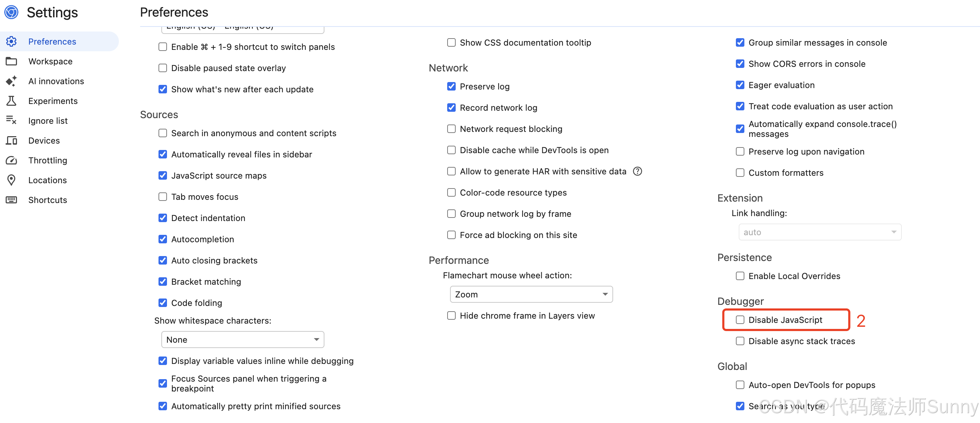Screen dimensions: 980x423
Task: Click the HAR sensitive data help icon
Action: (x=637, y=171)
